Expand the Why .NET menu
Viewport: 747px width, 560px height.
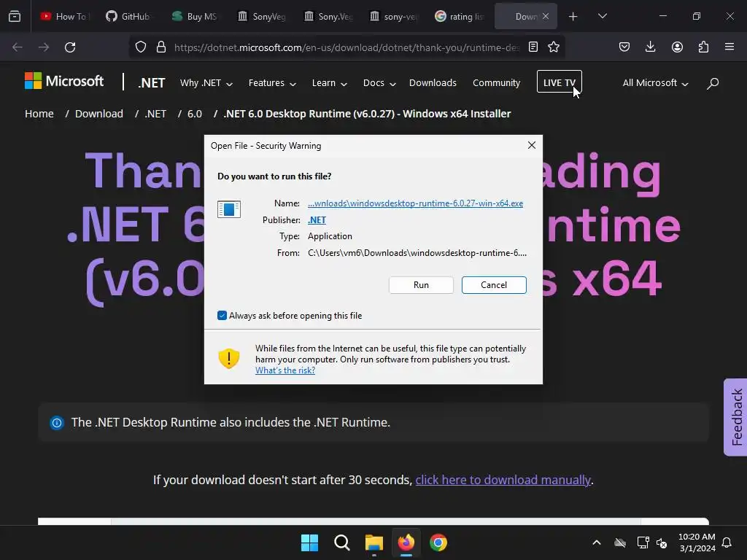click(206, 83)
